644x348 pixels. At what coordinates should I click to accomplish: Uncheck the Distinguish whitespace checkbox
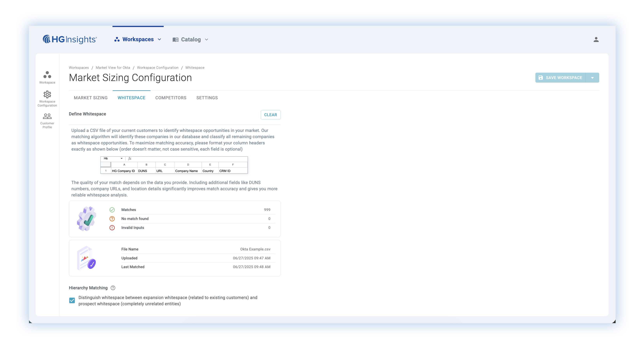point(72,300)
